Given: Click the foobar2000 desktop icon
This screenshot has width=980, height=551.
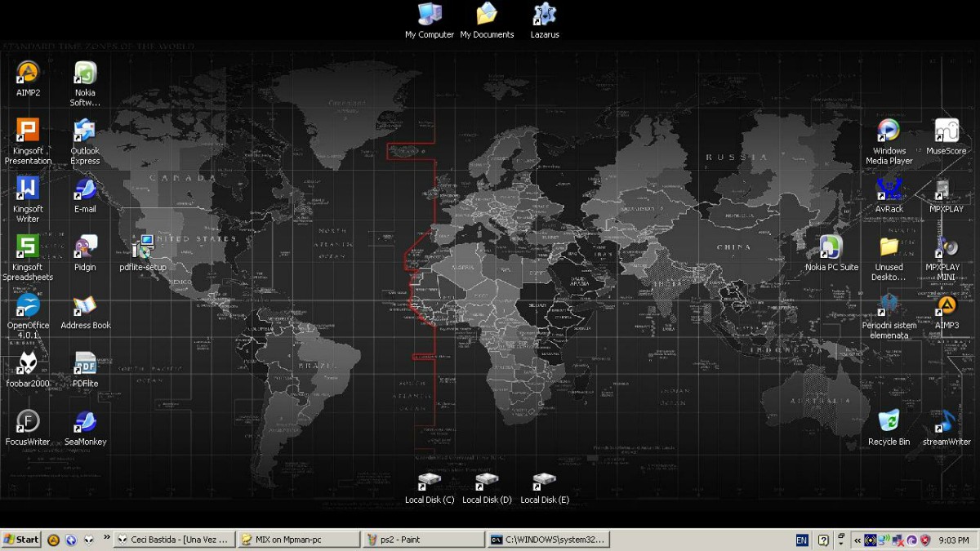Looking at the screenshot, I should click(x=28, y=364).
